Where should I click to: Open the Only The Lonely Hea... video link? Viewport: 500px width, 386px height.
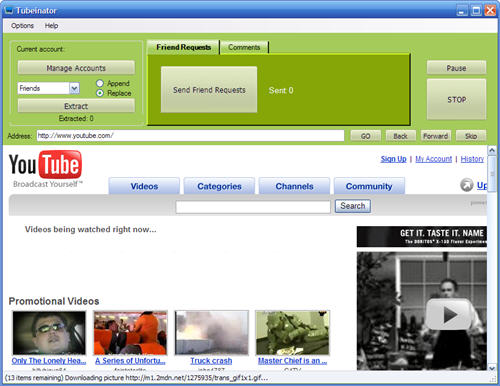[x=49, y=361]
